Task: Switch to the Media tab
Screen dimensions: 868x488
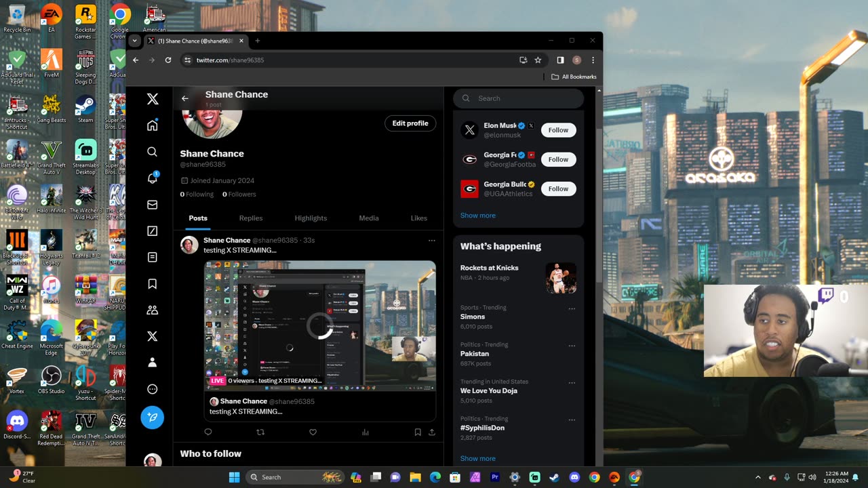Action: [369, 218]
